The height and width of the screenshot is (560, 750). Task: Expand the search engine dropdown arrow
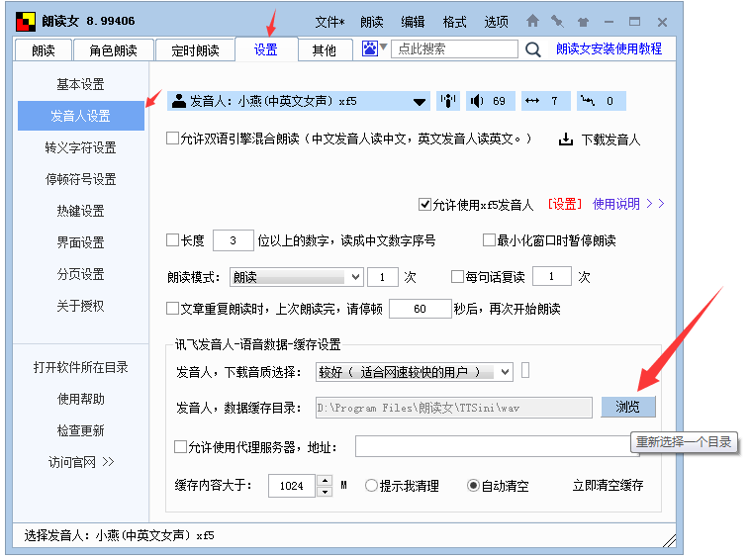pyautogui.click(x=383, y=47)
